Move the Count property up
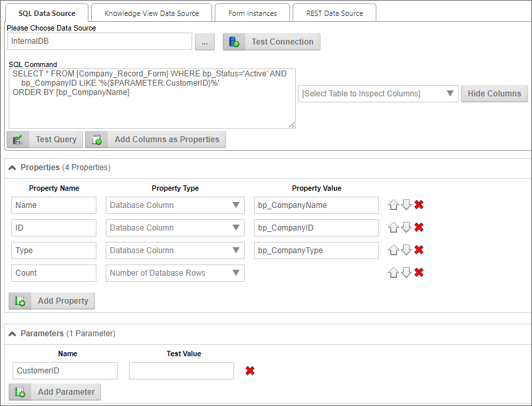Viewport: 532px width, 406px height. [394, 273]
